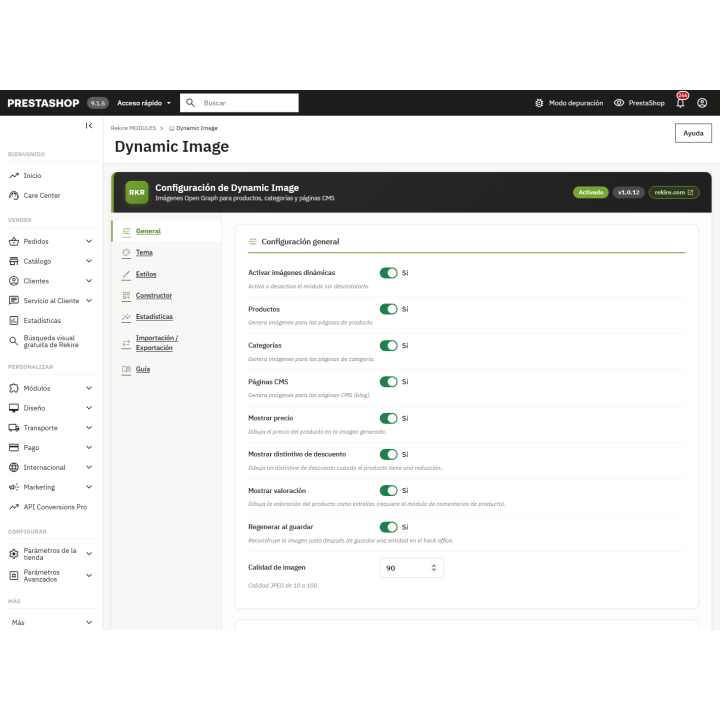Click the Clientes person icon

14,281
